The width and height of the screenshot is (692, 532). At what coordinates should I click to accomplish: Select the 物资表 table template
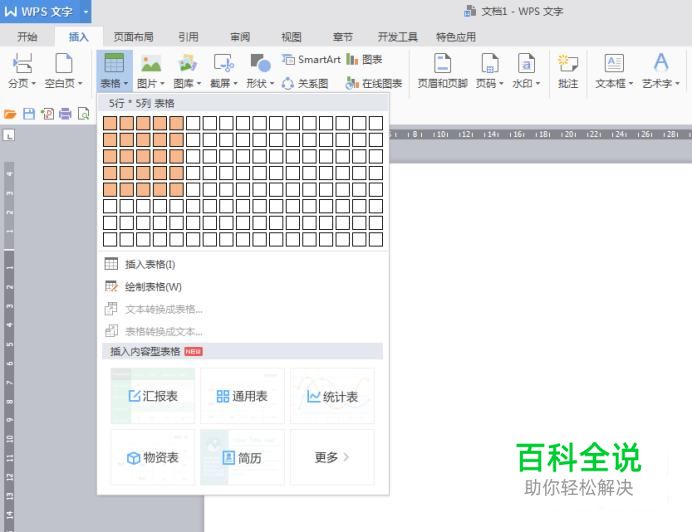click(x=153, y=457)
